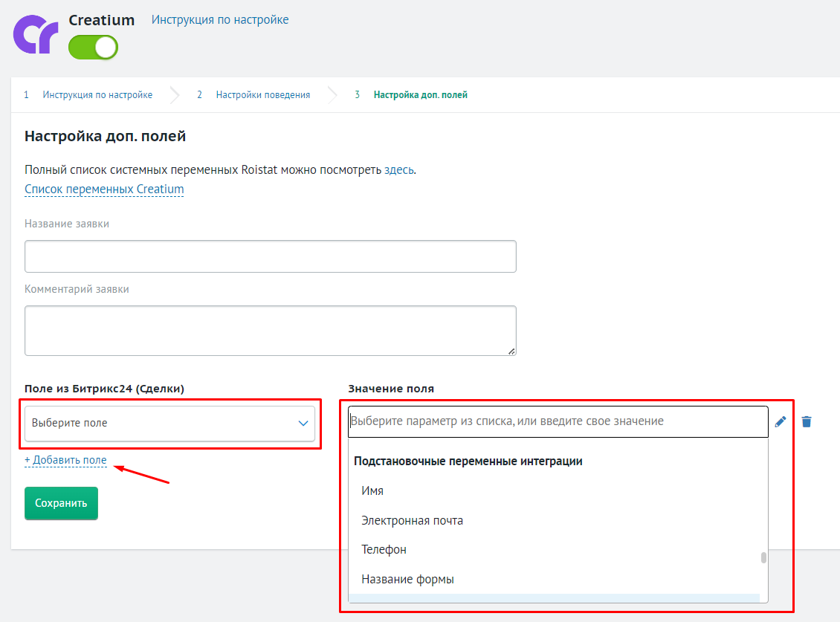Click the value field parameter input
840x622 pixels.
point(558,421)
